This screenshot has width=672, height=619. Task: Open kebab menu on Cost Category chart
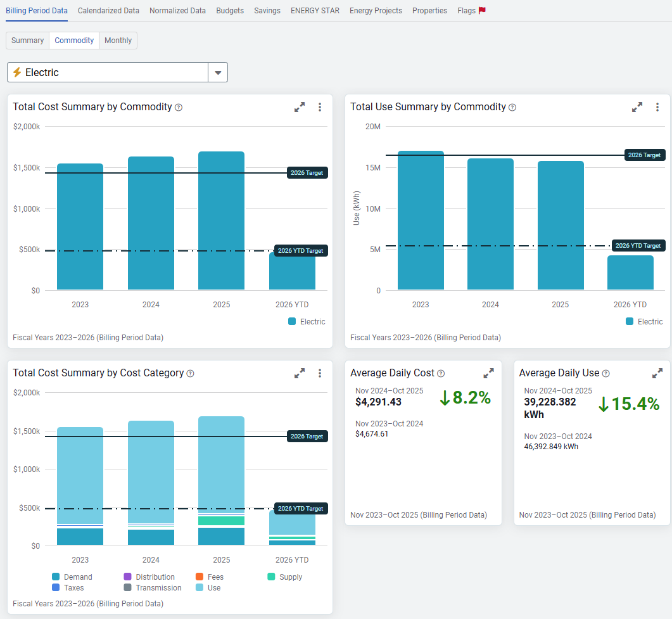tap(320, 373)
